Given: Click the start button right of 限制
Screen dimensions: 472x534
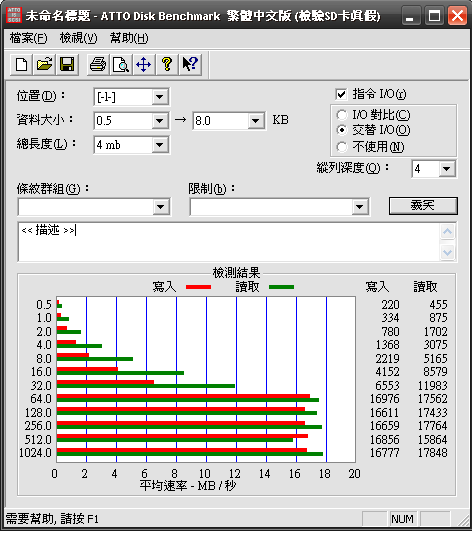Looking at the screenshot, I should (x=423, y=206).
